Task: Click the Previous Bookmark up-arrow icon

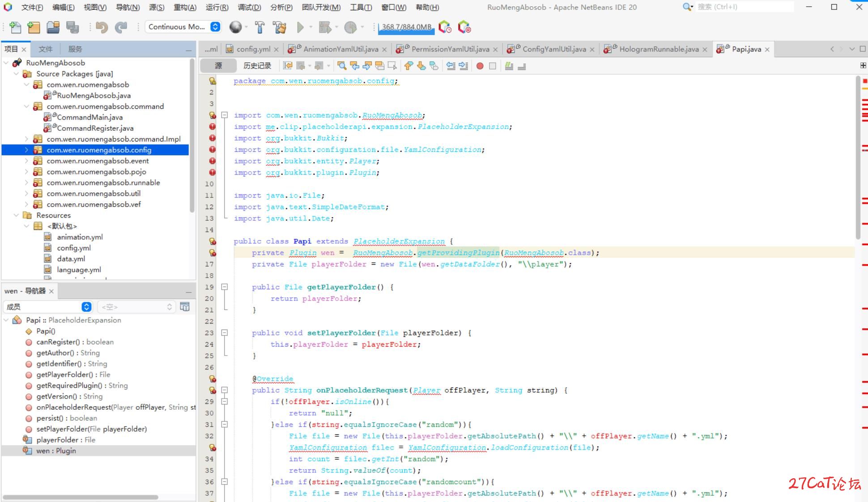Action: pyautogui.click(x=408, y=66)
